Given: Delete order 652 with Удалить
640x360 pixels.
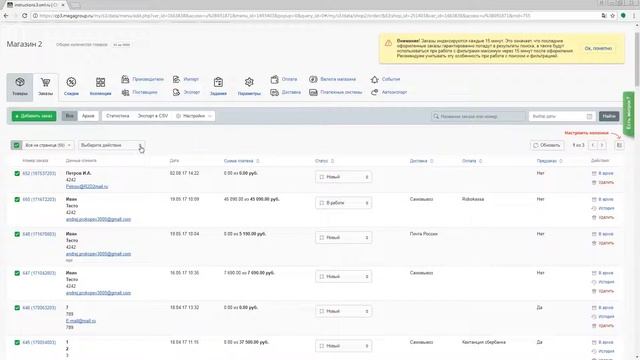Looking at the screenshot, I should [602, 182].
